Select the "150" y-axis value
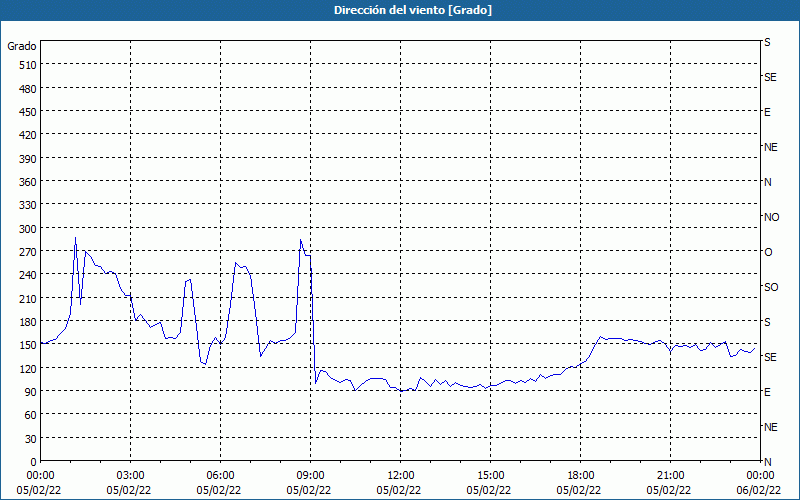 29,345
